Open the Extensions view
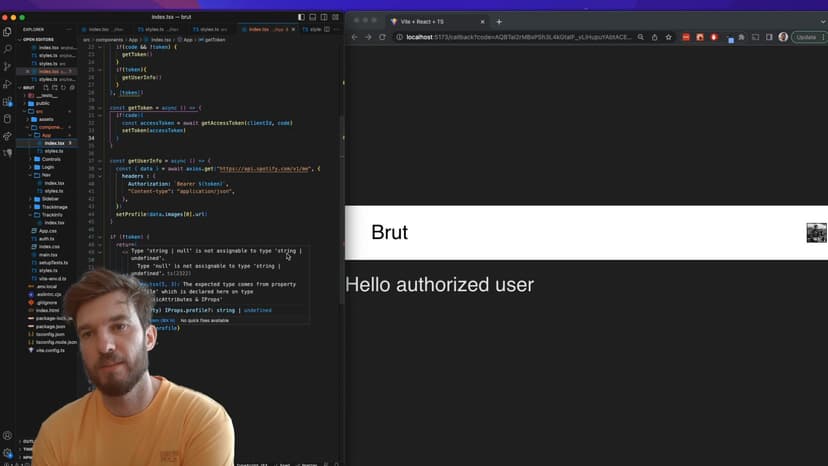Image resolution: width=828 pixels, height=466 pixels. pos(8,102)
